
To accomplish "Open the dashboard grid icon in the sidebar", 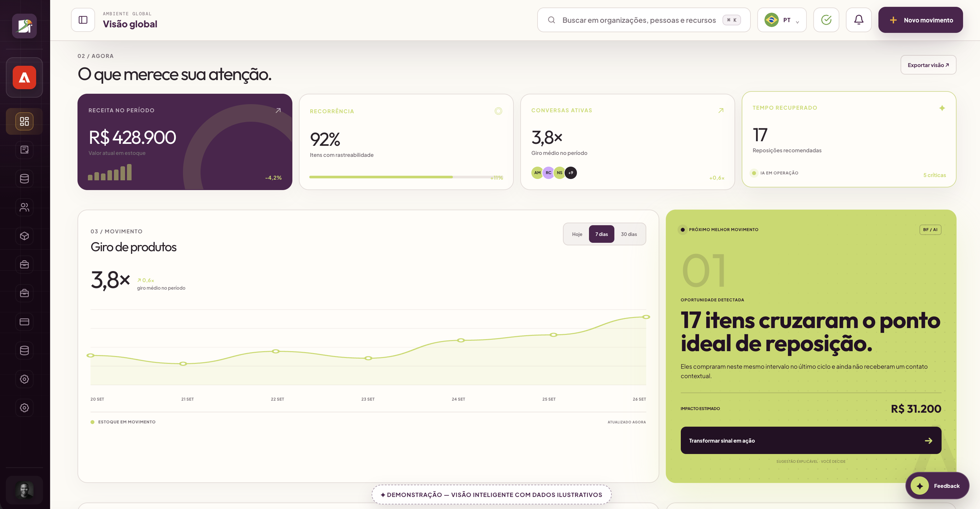I will 24,121.
